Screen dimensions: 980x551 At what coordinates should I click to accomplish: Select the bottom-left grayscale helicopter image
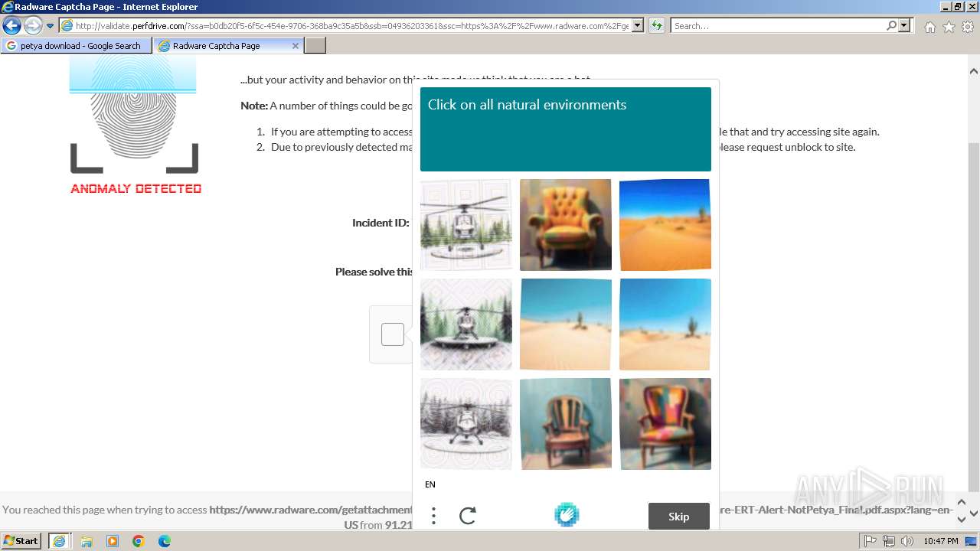coord(466,424)
